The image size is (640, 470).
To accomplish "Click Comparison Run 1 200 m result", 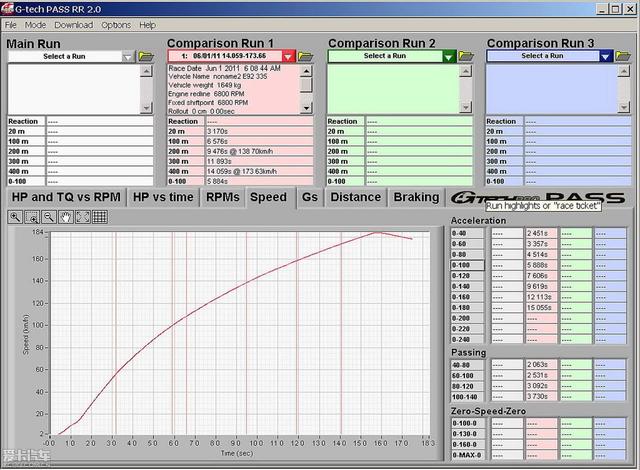I will pyautogui.click(x=259, y=151).
